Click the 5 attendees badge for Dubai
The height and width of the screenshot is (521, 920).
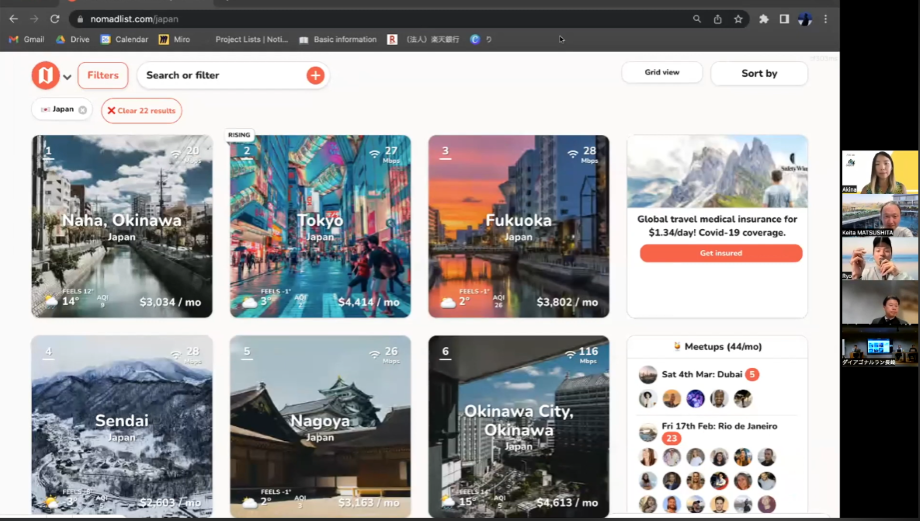[752, 374]
